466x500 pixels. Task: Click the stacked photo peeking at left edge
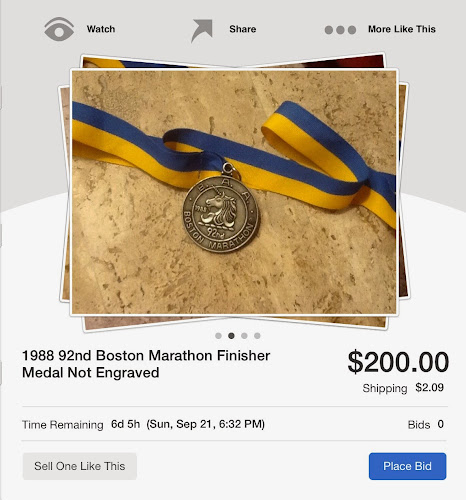tap(64, 193)
